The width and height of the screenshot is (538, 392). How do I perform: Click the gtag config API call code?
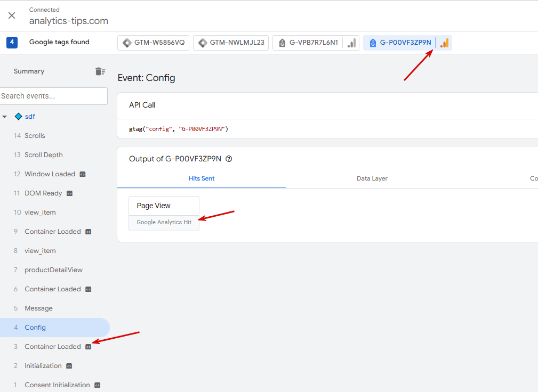[x=179, y=129]
